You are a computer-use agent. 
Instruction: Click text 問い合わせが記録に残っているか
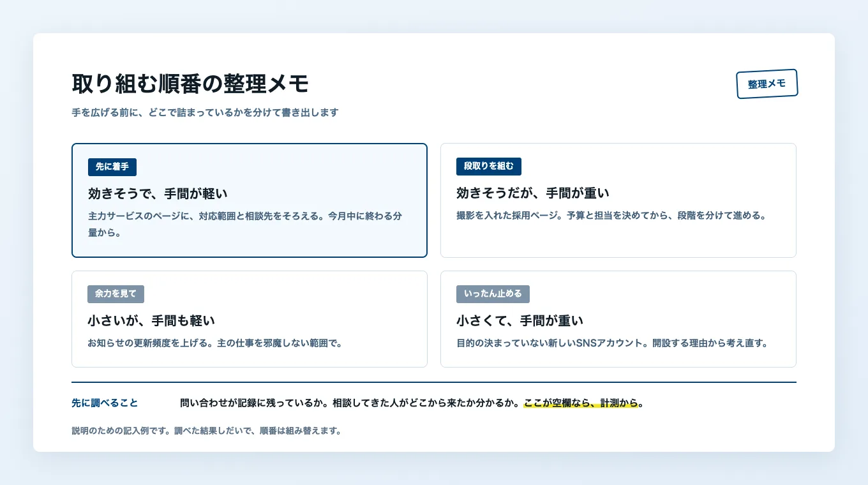(254, 403)
